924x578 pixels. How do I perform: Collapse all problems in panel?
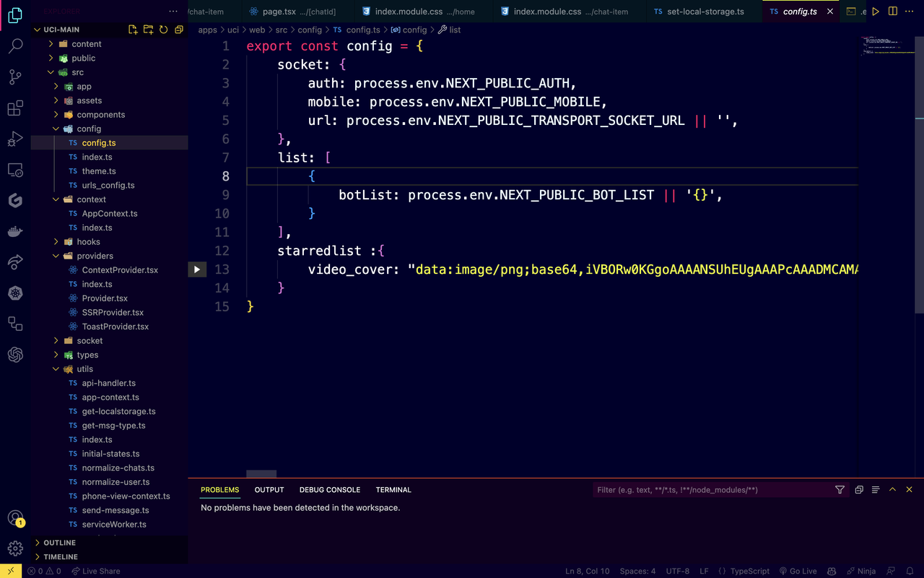(x=859, y=490)
